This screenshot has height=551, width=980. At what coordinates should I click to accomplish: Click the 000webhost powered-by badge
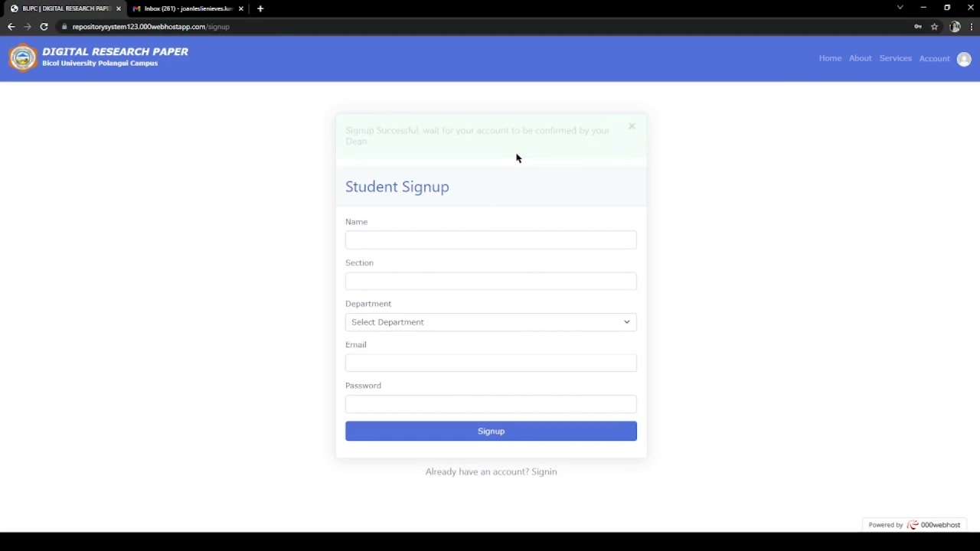(914, 525)
